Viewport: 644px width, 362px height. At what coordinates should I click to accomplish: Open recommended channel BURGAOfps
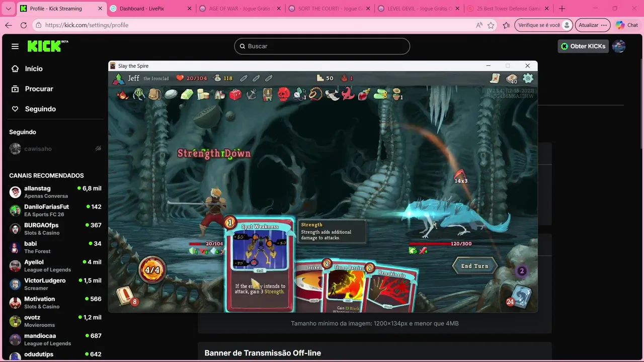click(55, 229)
